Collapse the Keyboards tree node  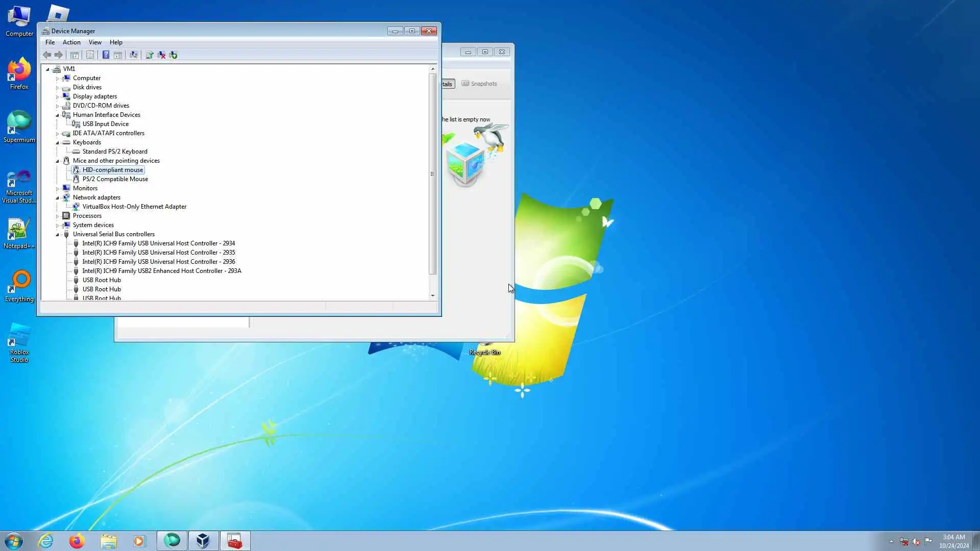(57, 143)
